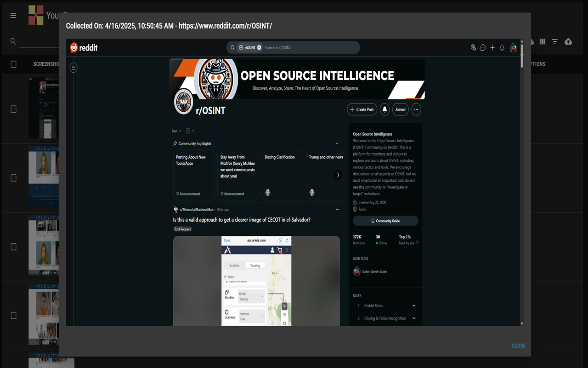This screenshot has height=368, width=588.
Task: Select the Archive tab in the post image
Action: [234, 265]
